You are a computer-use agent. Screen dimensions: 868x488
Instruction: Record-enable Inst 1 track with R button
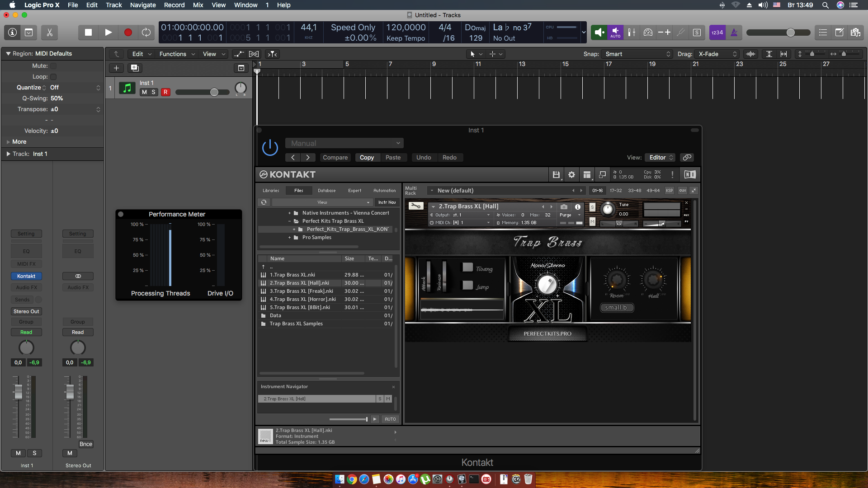click(x=165, y=92)
